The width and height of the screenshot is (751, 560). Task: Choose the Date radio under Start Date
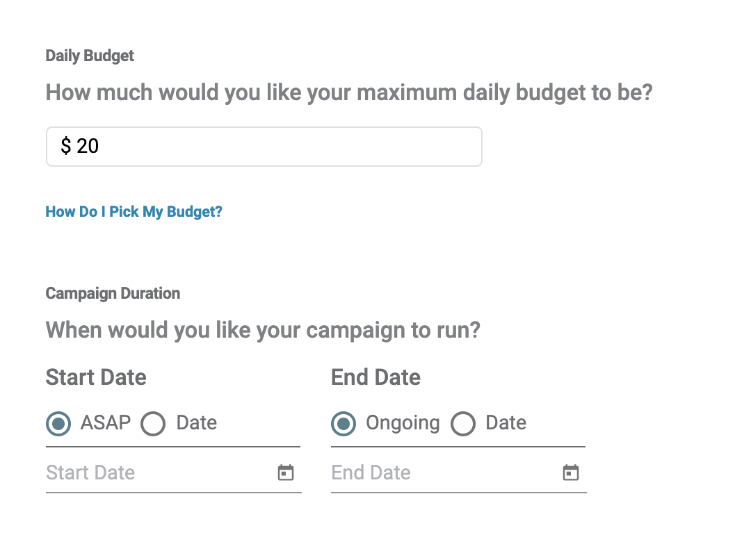(153, 424)
